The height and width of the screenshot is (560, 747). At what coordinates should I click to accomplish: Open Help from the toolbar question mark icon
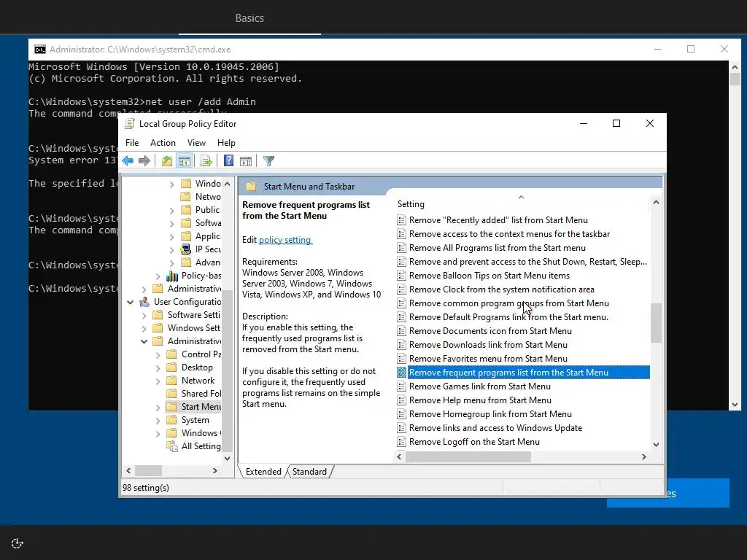pos(228,161)
